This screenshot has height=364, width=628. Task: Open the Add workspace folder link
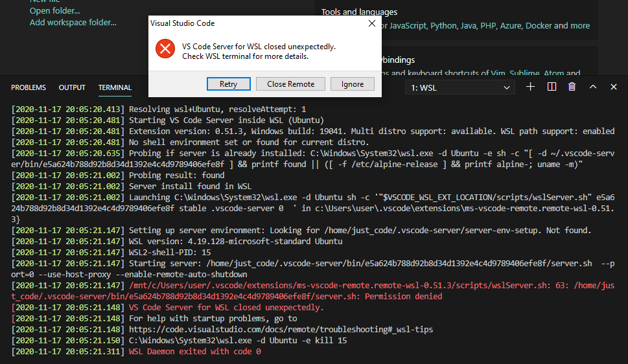(73, 23)
